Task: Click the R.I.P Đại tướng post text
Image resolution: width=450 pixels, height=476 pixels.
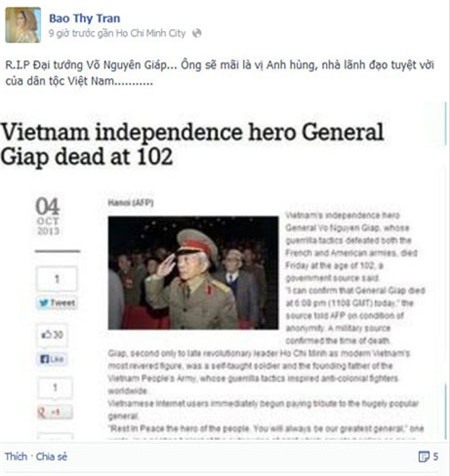Action: pyautogui.click(x=220, y=73)
